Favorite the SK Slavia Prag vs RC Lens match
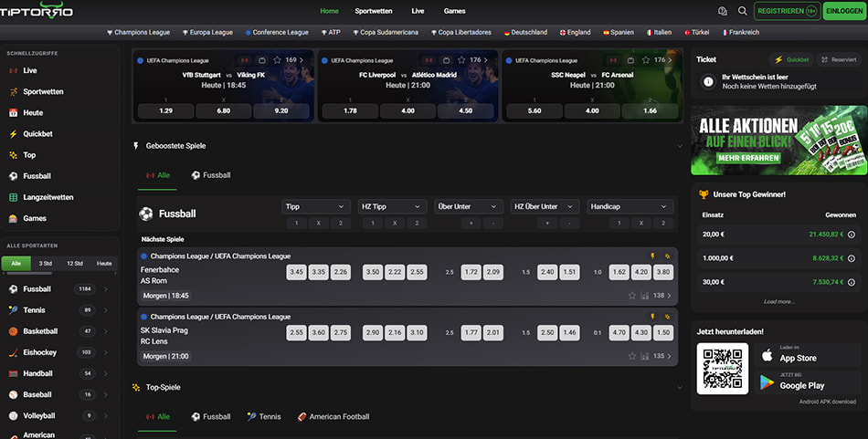This screenshot has height=439, width=868. tap(631, 356)
